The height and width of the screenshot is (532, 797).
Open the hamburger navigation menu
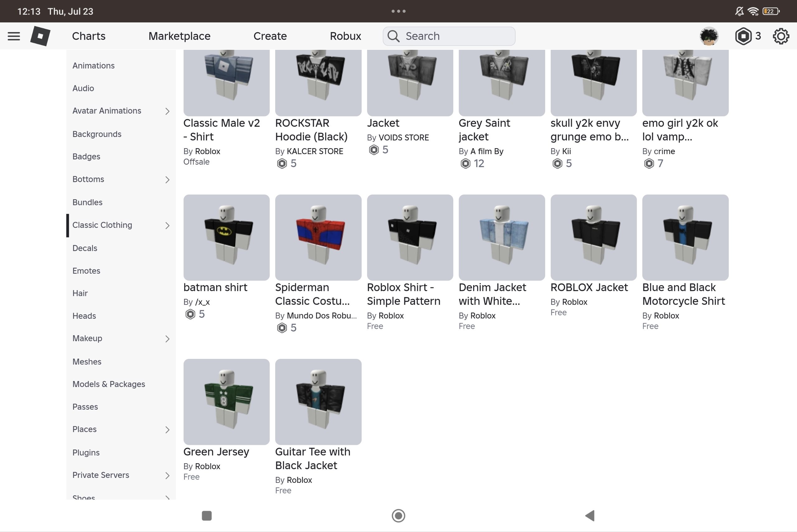point(14,36)
